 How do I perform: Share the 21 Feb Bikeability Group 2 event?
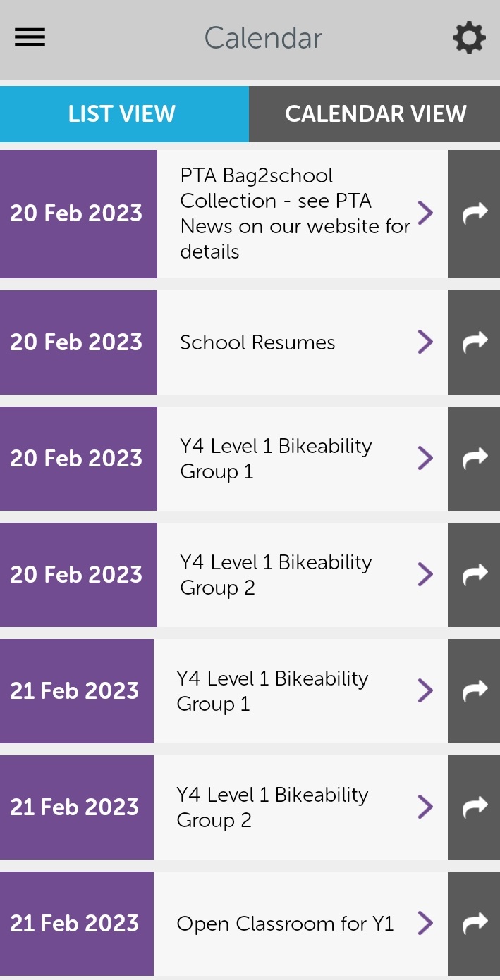(474, 807)
